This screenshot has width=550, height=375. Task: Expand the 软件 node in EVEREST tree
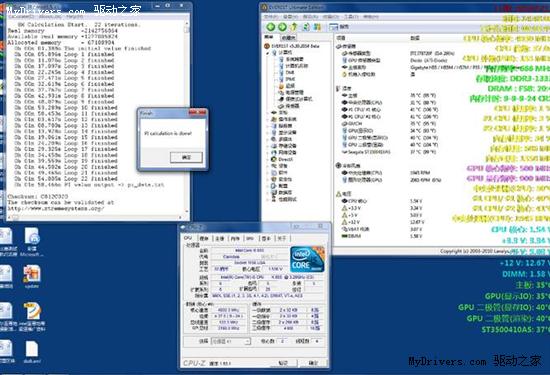(x=268, y=173)
